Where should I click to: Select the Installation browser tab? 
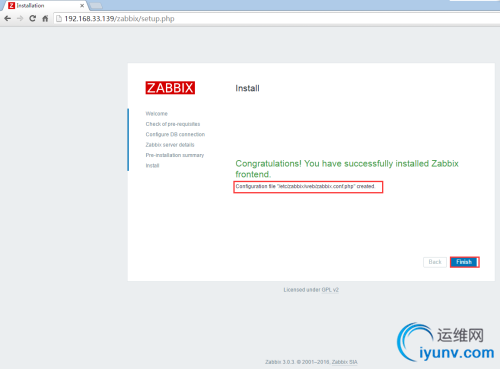point(45,6)
